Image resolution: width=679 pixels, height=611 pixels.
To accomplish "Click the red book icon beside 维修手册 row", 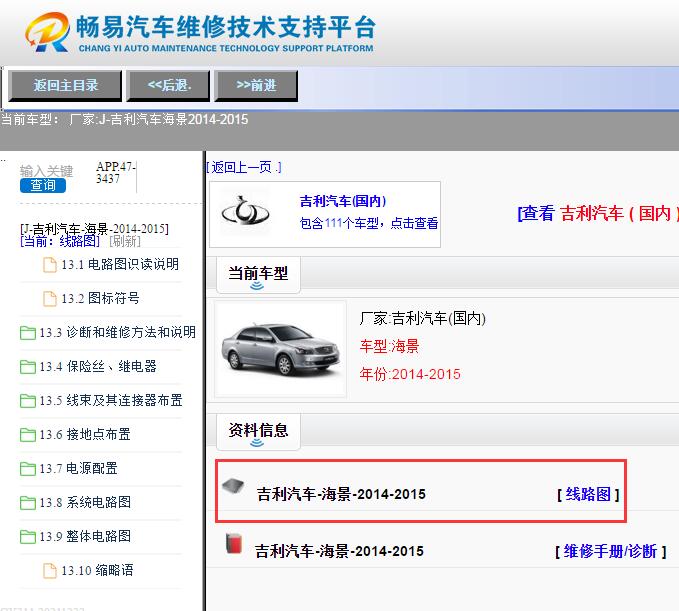I will [x=234, y=543].
